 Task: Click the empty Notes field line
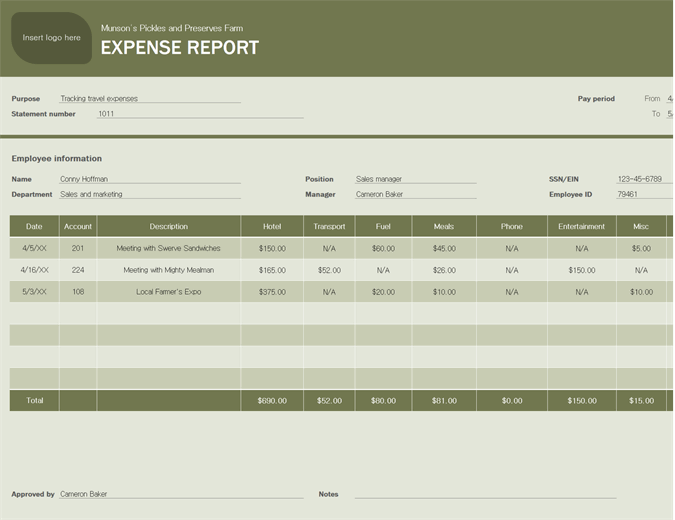[x=485, y=494]
